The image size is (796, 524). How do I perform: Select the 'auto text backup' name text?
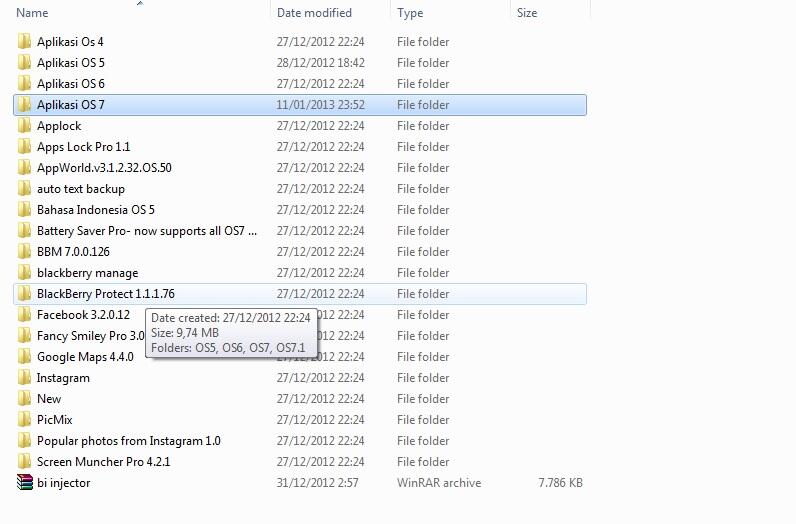(81, 189)
